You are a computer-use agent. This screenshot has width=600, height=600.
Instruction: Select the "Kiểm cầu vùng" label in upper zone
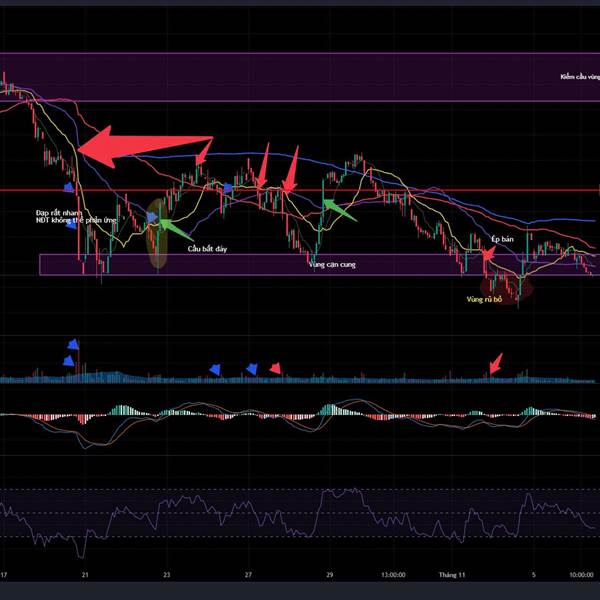pos(580,77)
